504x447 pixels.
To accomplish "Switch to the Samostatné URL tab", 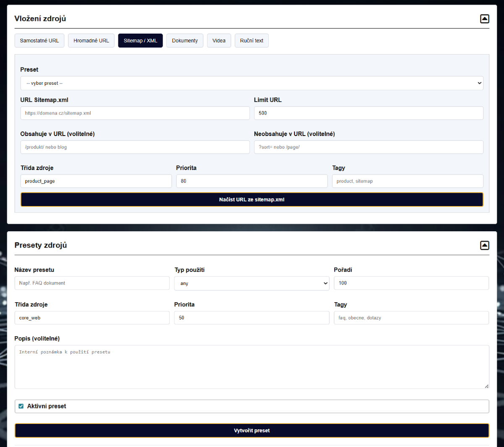I will [x=39, y=40].
